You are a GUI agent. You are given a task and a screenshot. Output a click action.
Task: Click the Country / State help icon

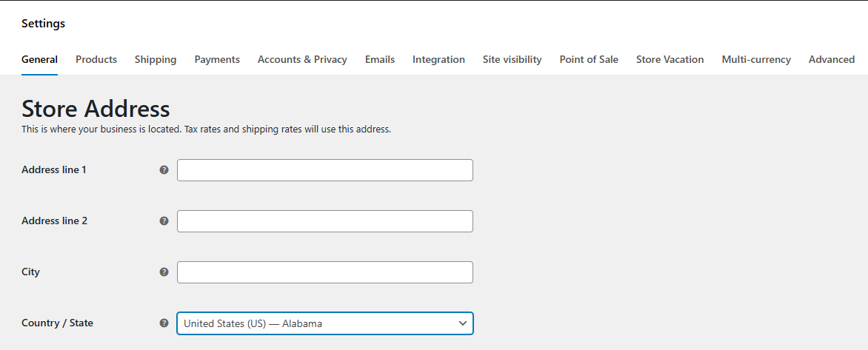[164, 323]
